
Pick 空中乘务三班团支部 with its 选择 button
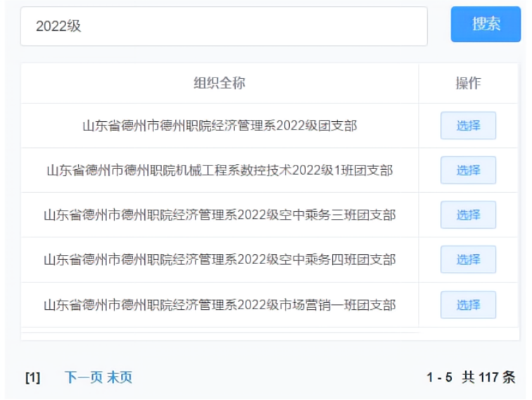tap(468, 215)
